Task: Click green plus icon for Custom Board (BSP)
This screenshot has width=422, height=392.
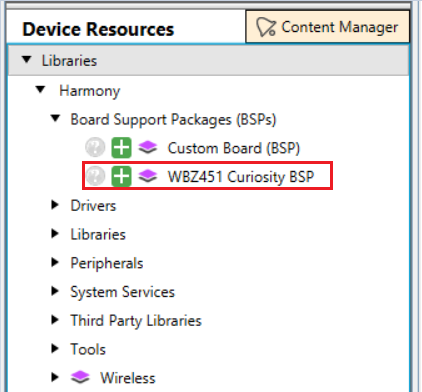Action: click(121, 147)
